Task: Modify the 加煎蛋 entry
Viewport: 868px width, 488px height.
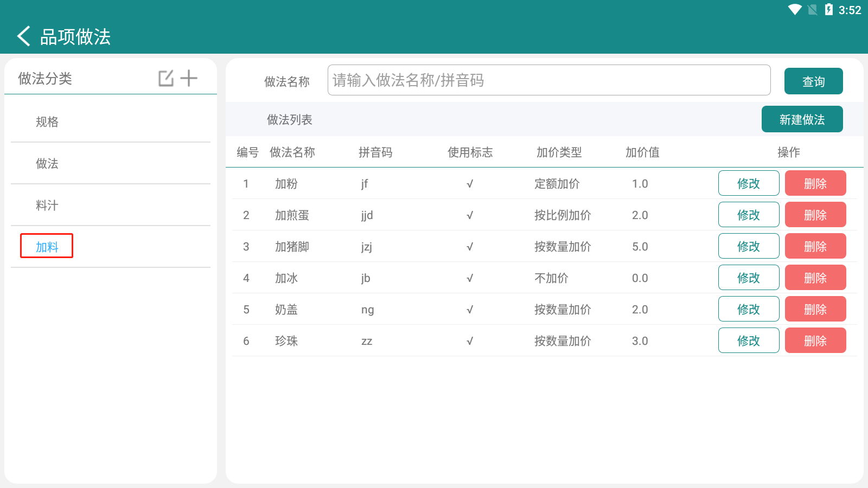Action: pos(748,215)
